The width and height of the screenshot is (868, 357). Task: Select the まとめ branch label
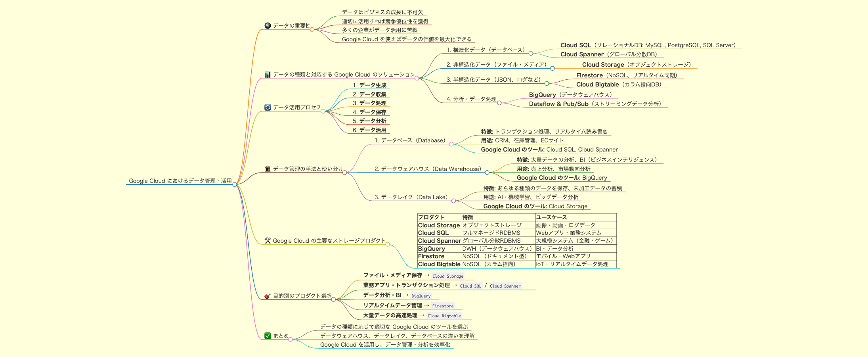coord(281,336)
